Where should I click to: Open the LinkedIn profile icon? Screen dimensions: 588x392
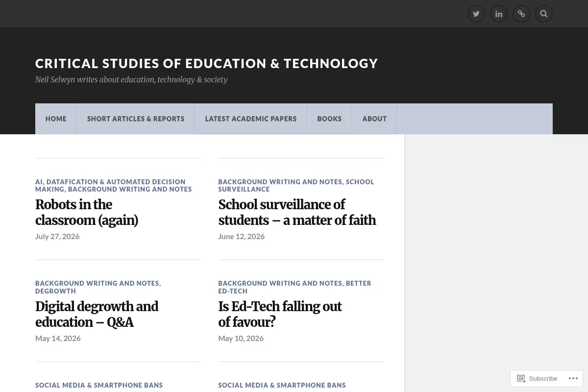[x=499, y=14]
